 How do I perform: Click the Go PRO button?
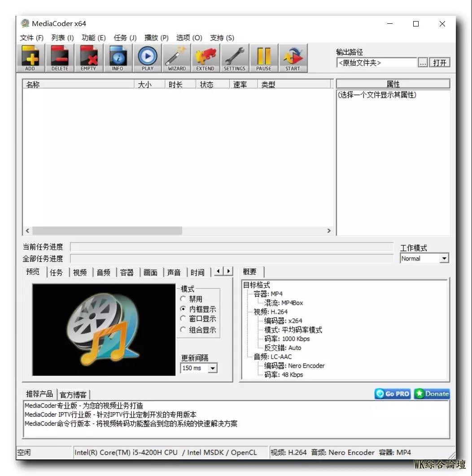tap(393, 394)
